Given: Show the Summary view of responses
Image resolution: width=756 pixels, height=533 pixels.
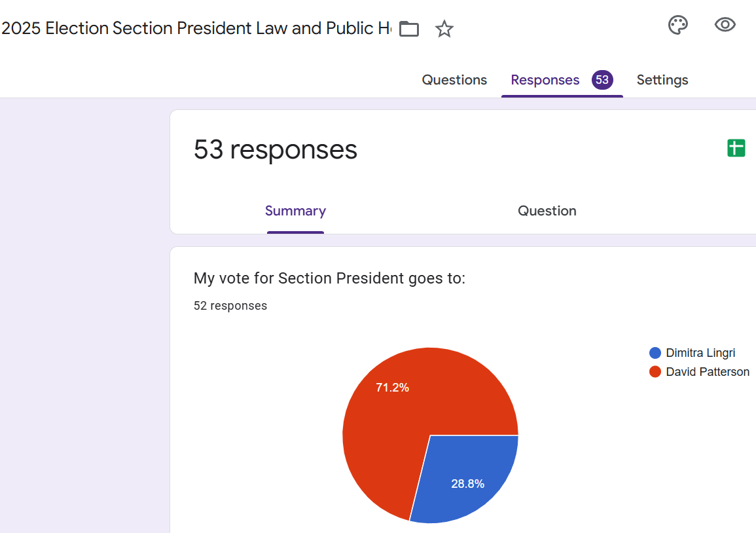Looking at the screenshot, I should point(295,211).
